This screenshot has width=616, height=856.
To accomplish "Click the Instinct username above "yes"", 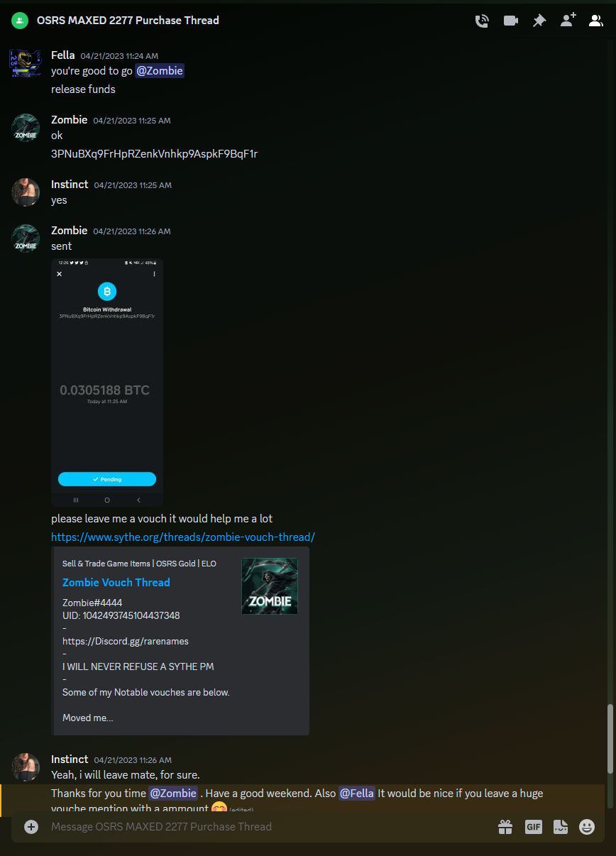I will [70, 184].
